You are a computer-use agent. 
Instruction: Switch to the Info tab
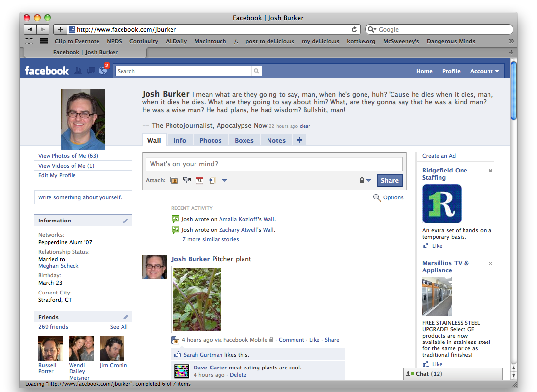point(180,140)
